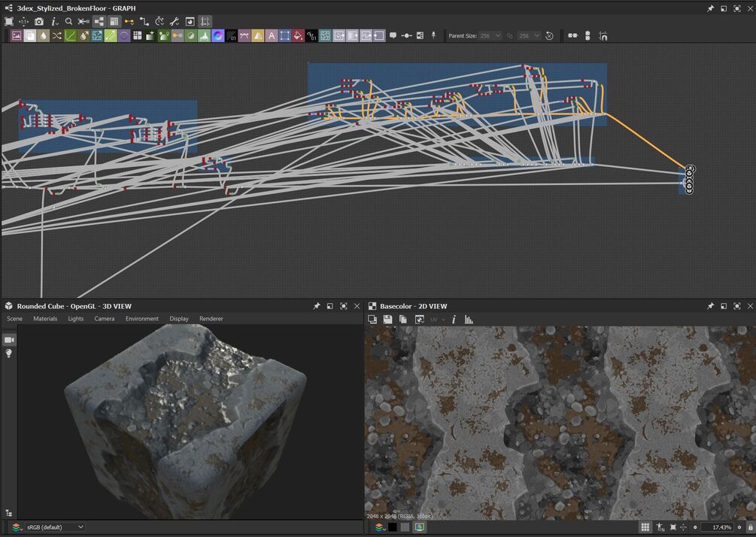Toggle the node timing clock display
This screenshot has width=756, height=537.
point(159,22)
